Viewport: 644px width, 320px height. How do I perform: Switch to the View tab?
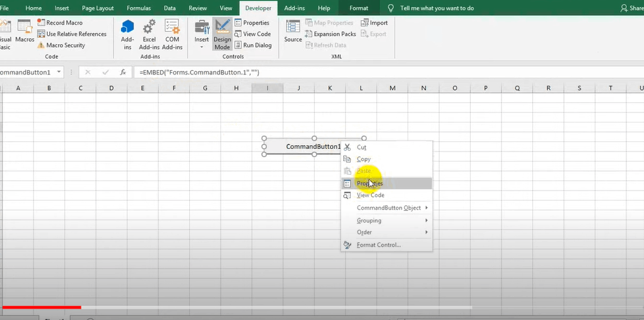[226, 8]
